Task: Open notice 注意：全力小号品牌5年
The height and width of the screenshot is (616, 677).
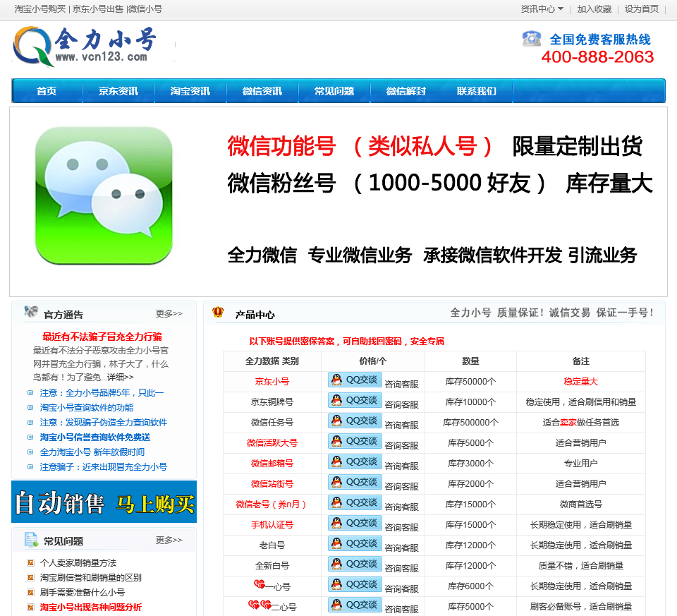Action: point(102,392)
